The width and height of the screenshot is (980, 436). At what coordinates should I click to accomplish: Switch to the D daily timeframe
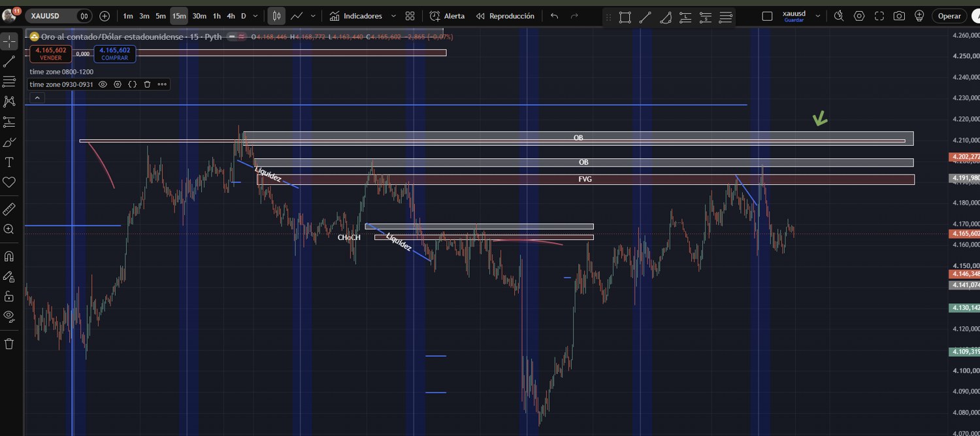[244, 16]
